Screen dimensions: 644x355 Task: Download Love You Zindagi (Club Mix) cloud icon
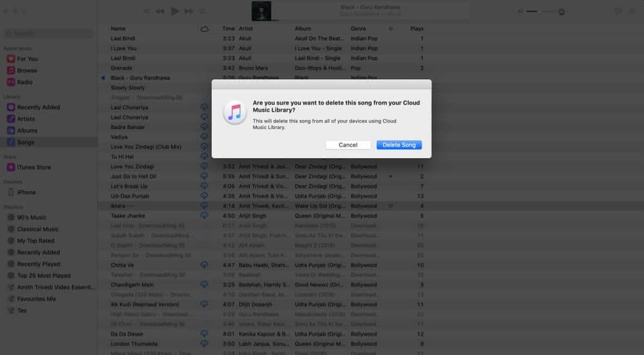tap(204, 147)
